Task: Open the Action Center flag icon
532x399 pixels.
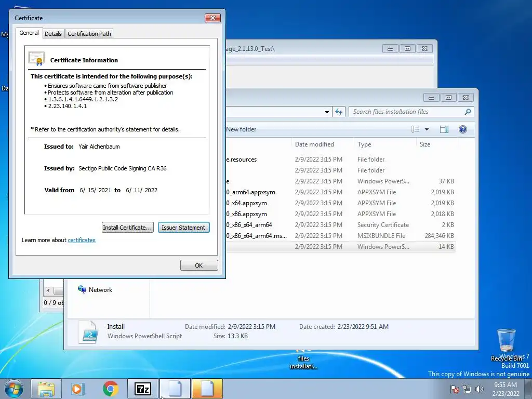Action: (455, 389)
